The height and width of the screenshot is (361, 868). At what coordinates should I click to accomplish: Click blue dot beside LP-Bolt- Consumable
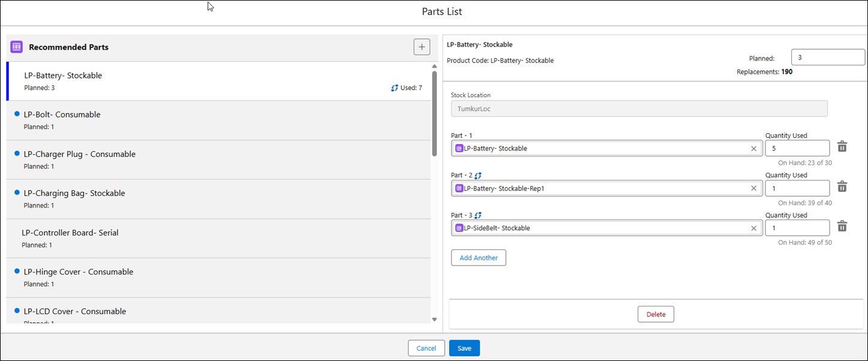pyautogui.click(x=17, y=114)
